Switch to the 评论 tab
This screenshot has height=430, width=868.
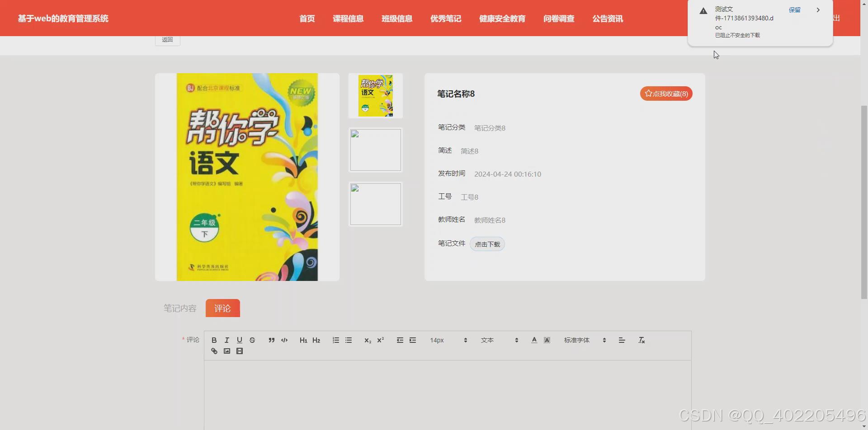click(x=222, y=308)
